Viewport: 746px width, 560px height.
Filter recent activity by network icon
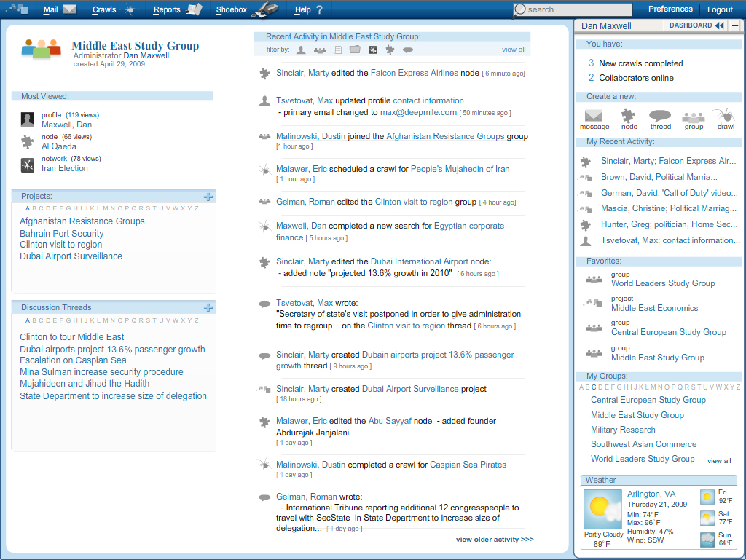[372, 50]
